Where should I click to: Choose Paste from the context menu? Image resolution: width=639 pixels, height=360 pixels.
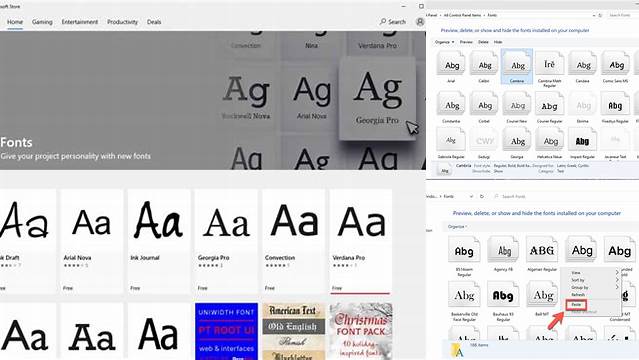576,305
